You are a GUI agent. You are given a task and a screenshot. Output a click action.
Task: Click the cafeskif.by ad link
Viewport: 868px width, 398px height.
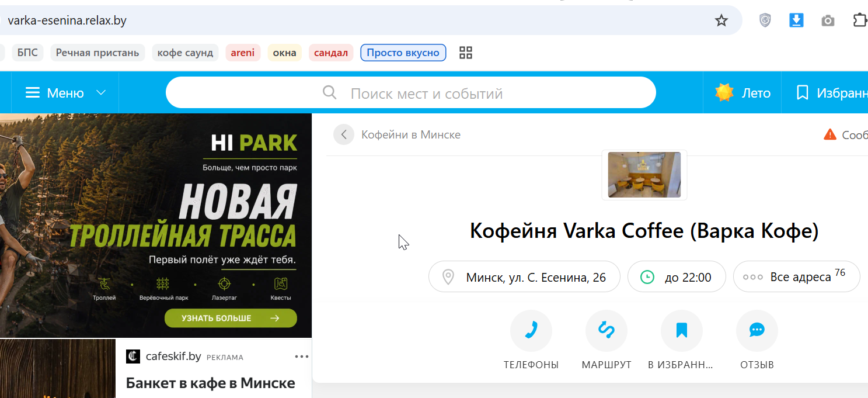[x=173, y=357]
